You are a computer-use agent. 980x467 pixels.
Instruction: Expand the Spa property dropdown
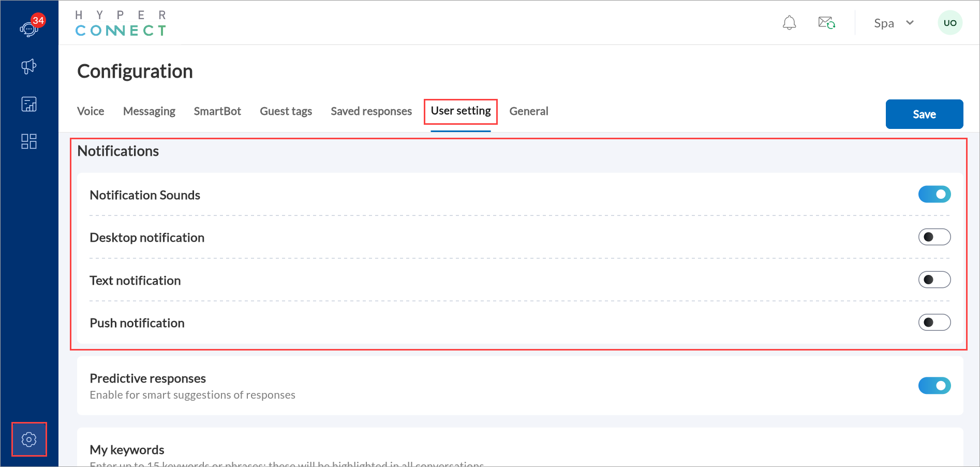pyautogui.click(x=894, y=23)
